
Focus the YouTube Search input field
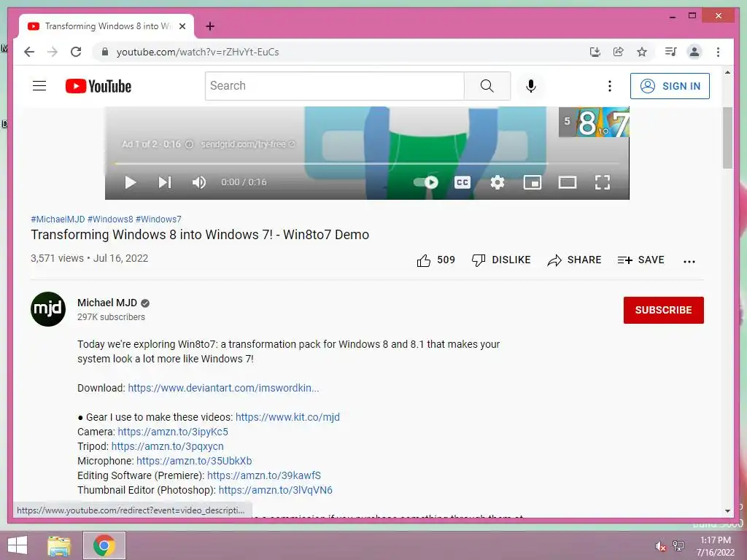[334, 86]
